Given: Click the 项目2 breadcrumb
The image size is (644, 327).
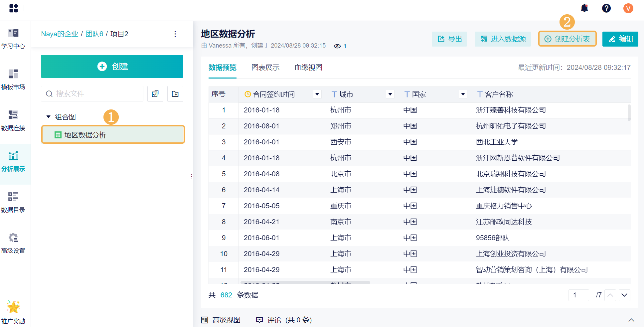Looking at the screenshot, I should [119, 34].
